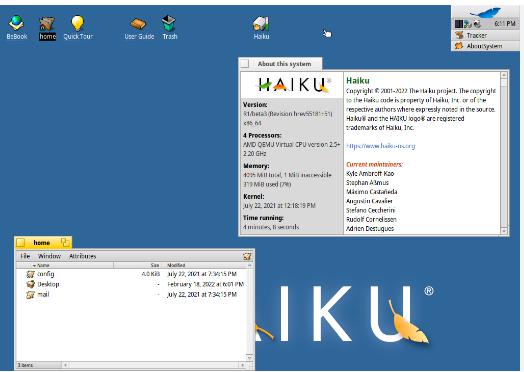Image resolution: width=524 pixels, height=372 pixels.
Task: Select Tracker in the Deskbar
Action: pos(485,35)
